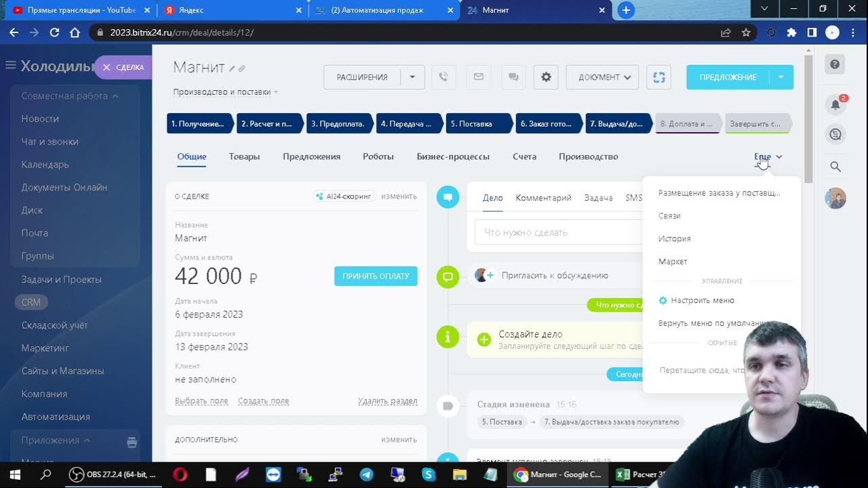The width and height of the screenshot is (868, 488).
Task: Click ПРИНЯТЬ ОПЛАТУ button
Action: [x=376, y=276]
